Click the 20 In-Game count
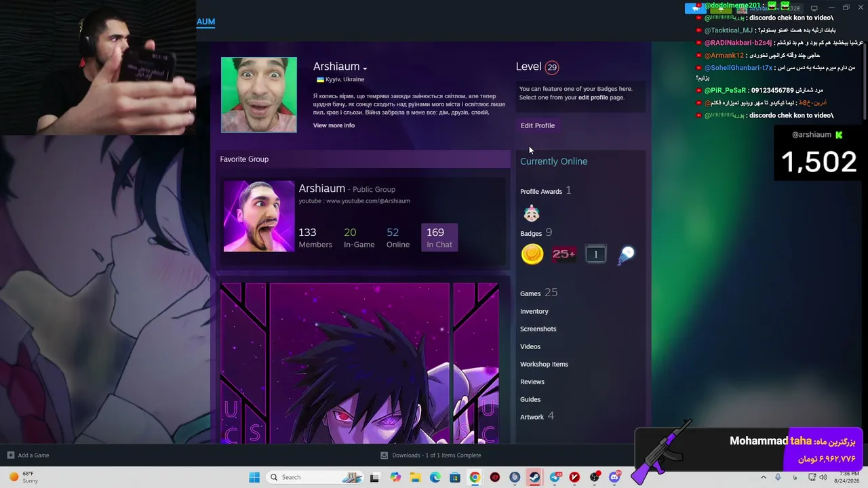 pyautogui.click(x=359, y=237)
